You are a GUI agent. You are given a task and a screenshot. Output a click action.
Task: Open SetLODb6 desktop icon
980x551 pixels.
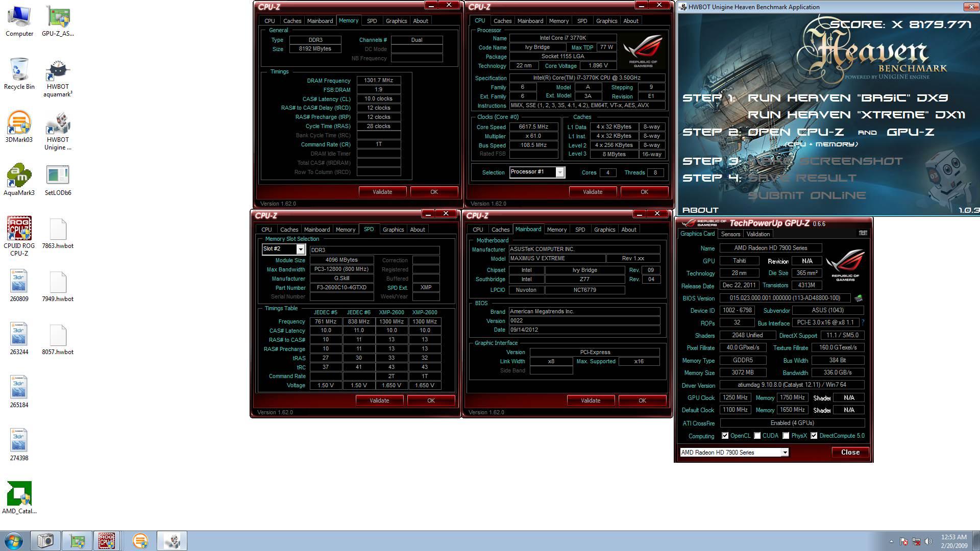58,181
